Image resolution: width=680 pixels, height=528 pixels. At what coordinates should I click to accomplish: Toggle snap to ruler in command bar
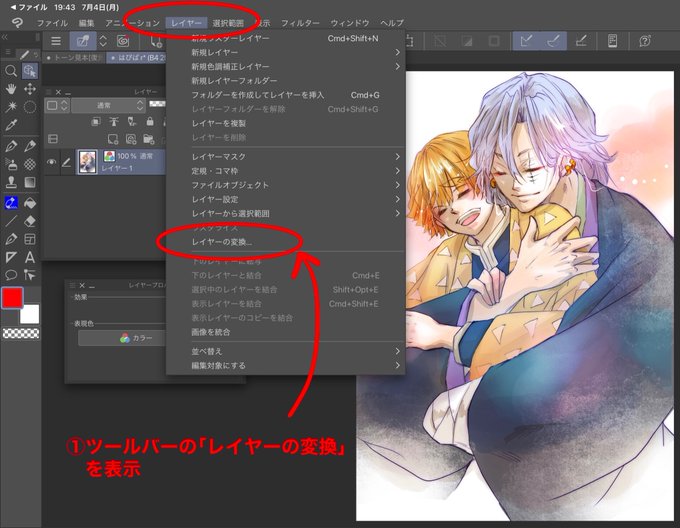(526, 41)
